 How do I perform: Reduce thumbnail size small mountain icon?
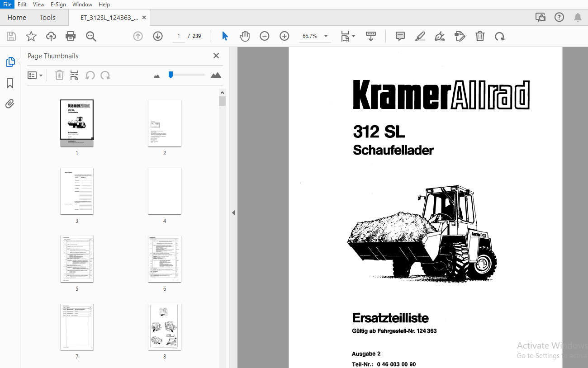click(156, 76)
